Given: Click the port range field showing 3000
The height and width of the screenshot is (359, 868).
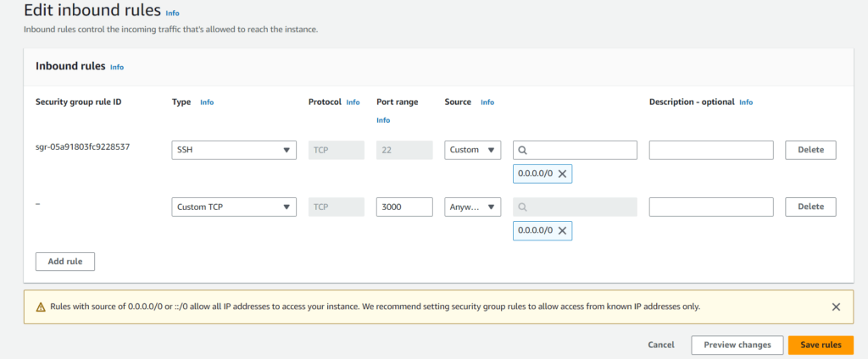Looking at the screenshot, I should (404, 207).
